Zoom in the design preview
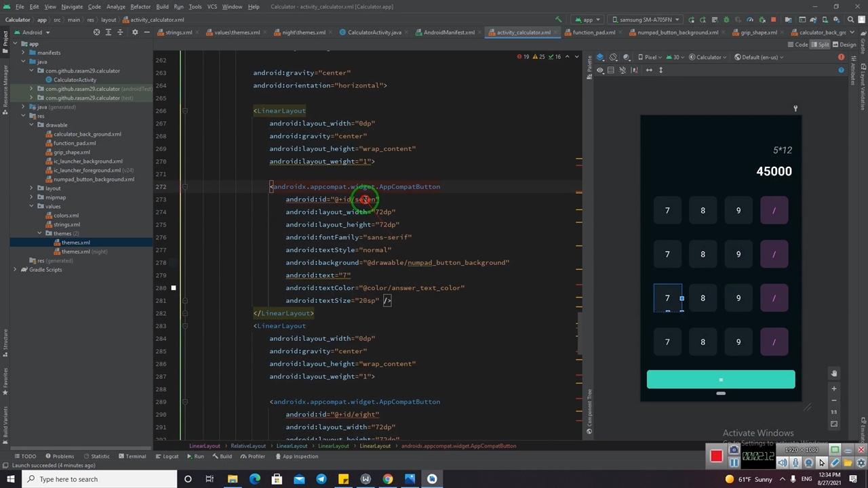The width and height of the screenshot is (868, 488). pos(834,389)
